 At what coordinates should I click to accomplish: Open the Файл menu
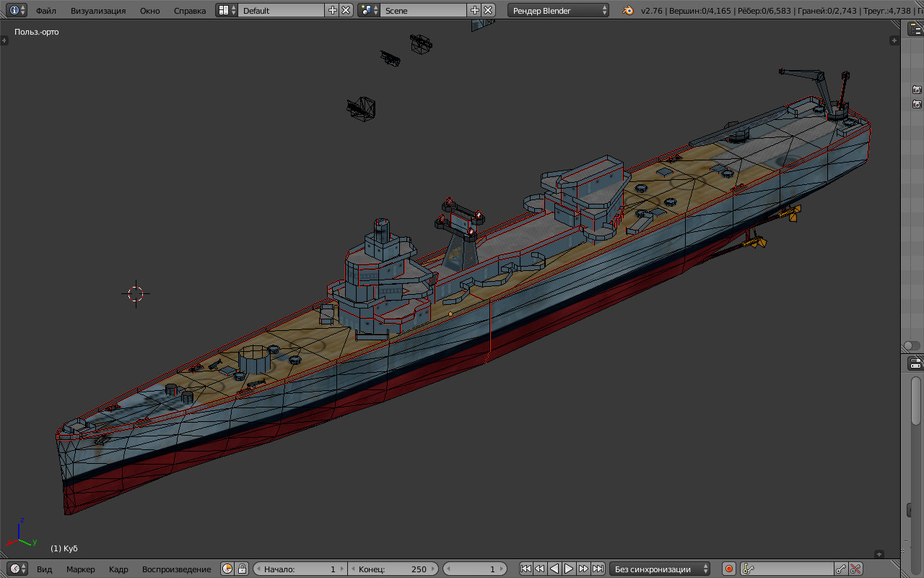point(46,11)
